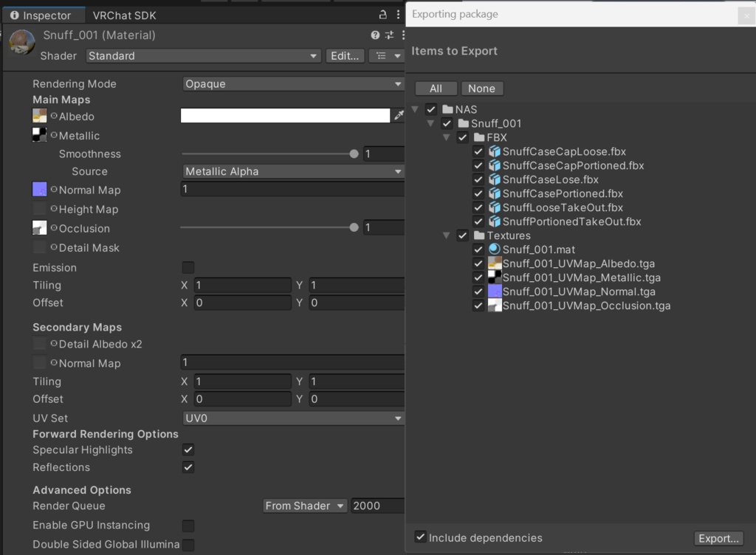Switch to the VRChat SDK tab
The width and height of the screenshot is (756, 555).
tap(124, 15)
